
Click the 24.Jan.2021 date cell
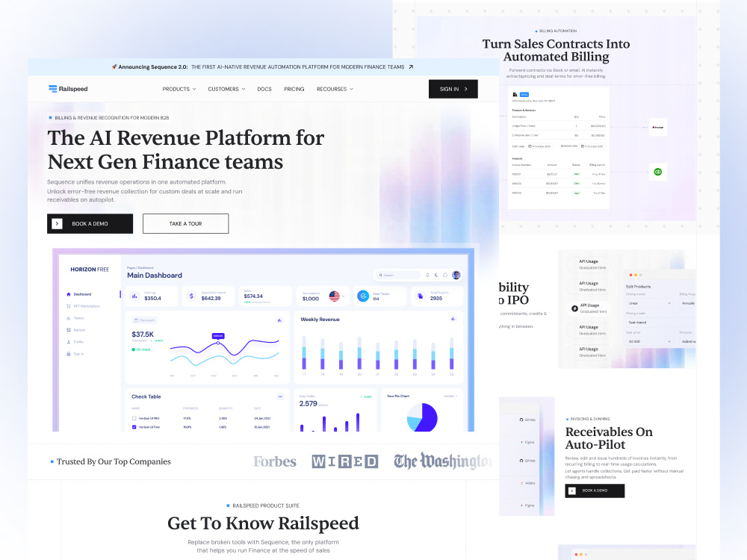(262, 418)
